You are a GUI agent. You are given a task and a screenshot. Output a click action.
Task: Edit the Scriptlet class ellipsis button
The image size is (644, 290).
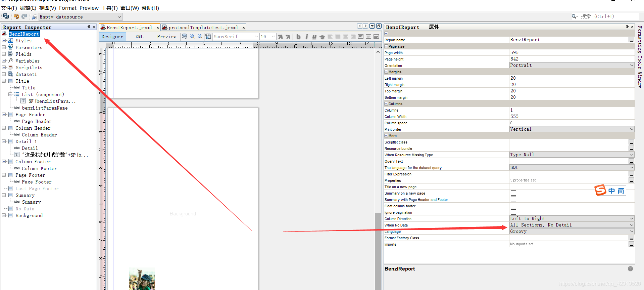click(x=631, y=142)
